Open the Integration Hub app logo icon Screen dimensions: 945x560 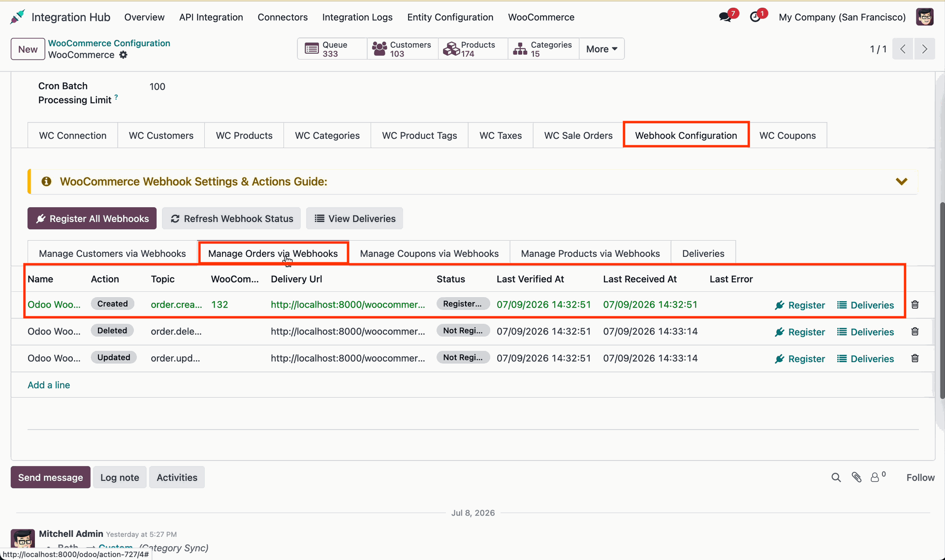coord(17,17)
